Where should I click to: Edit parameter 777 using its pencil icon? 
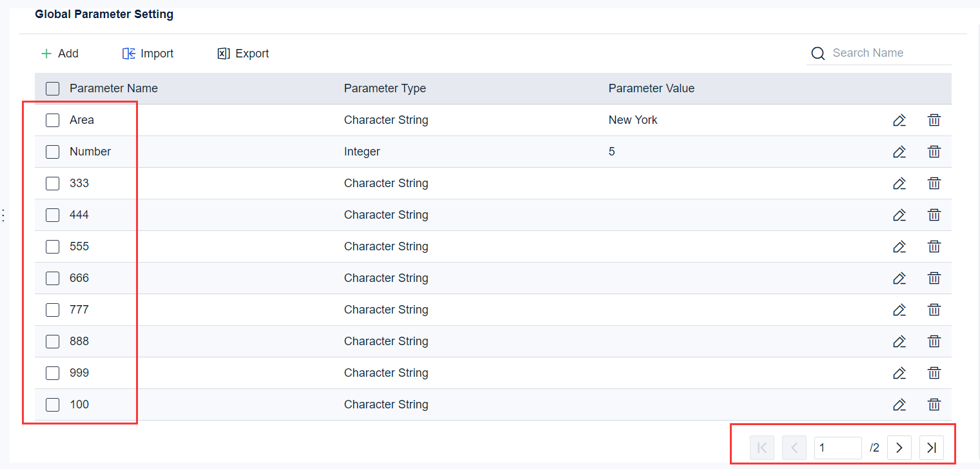click(x=899, y=310)
